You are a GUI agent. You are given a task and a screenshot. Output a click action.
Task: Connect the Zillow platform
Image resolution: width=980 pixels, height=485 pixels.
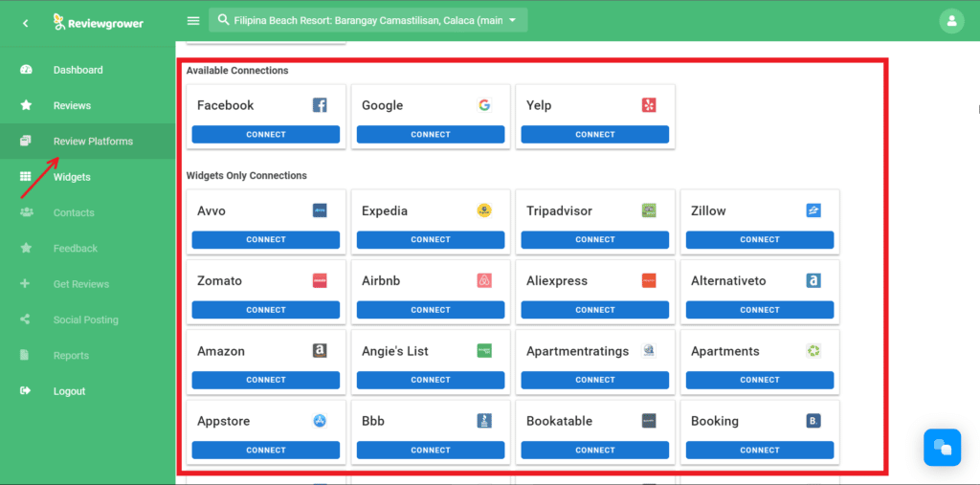[760, 239]
